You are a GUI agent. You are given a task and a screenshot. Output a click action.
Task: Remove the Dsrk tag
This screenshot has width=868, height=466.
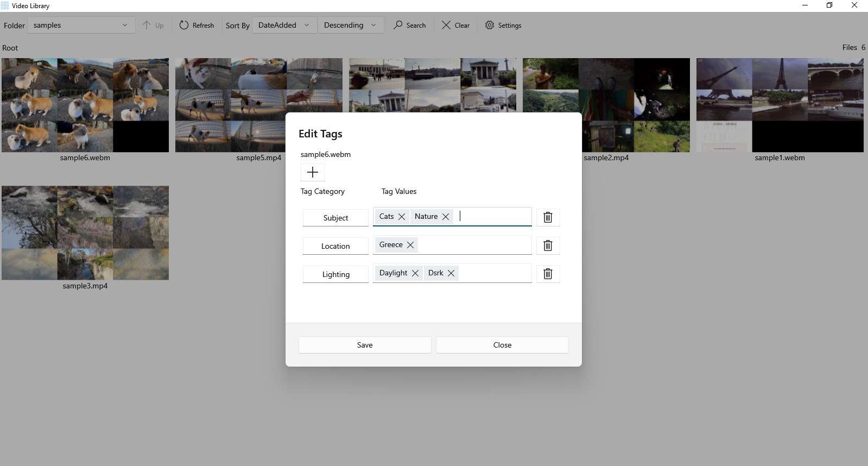point(451,273)
